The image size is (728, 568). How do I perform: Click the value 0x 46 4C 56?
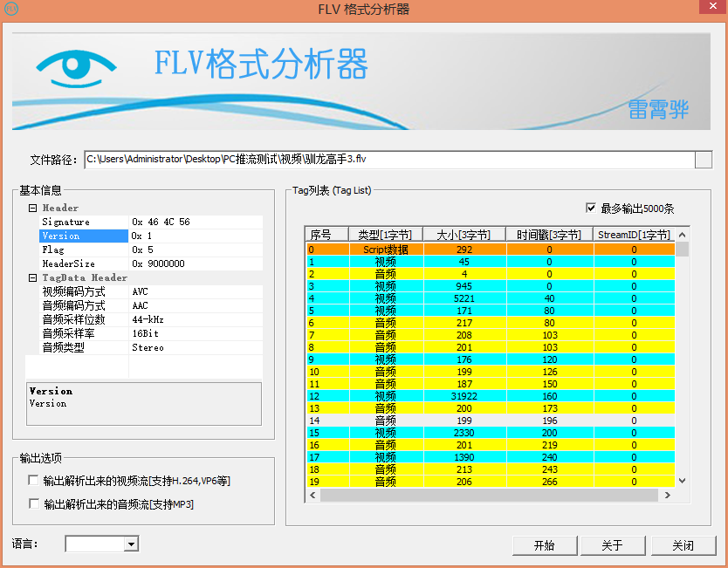(161, 222)
